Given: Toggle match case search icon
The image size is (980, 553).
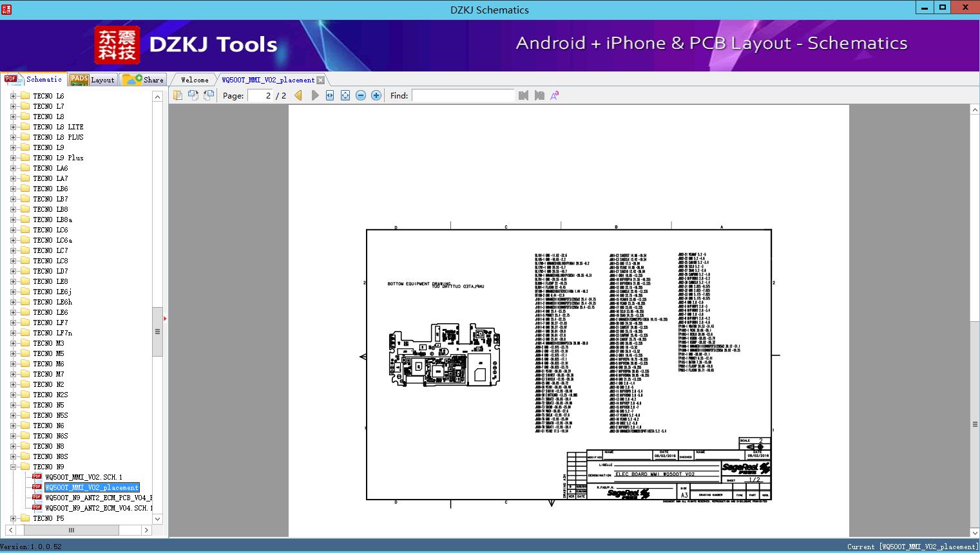Looking at the screenshot, I should [x=554, y=95].
